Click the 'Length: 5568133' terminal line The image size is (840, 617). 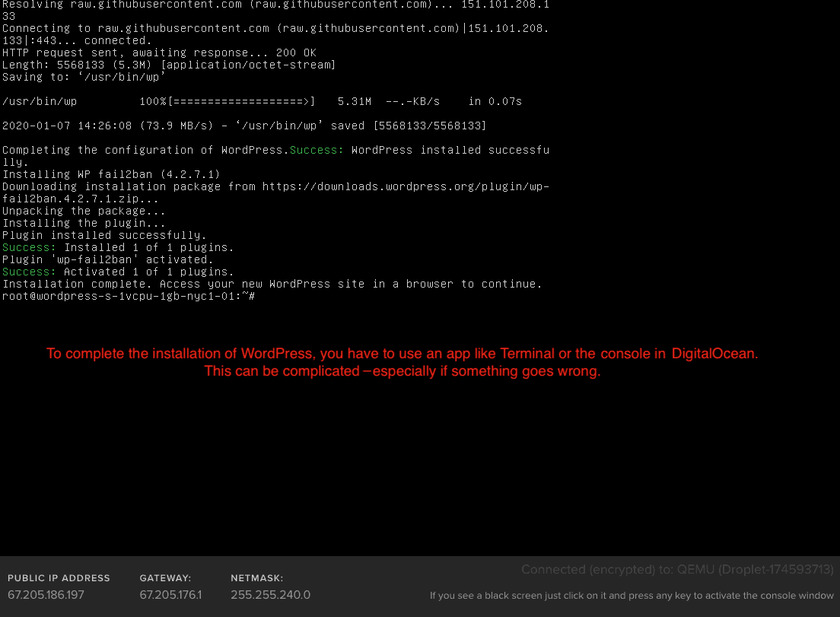pos(169,65)
